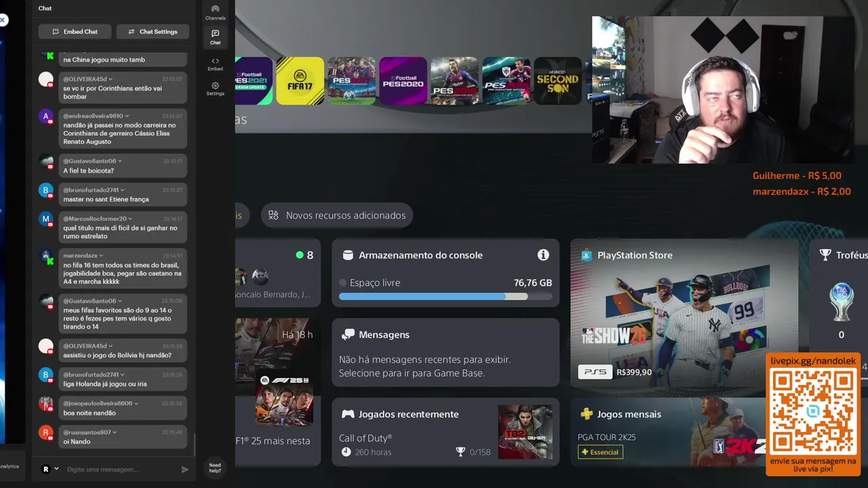Click joaopaulooliveira8606's profile picture
The height and width of the screenshot is (488, 868).
(x=46, y=403)
